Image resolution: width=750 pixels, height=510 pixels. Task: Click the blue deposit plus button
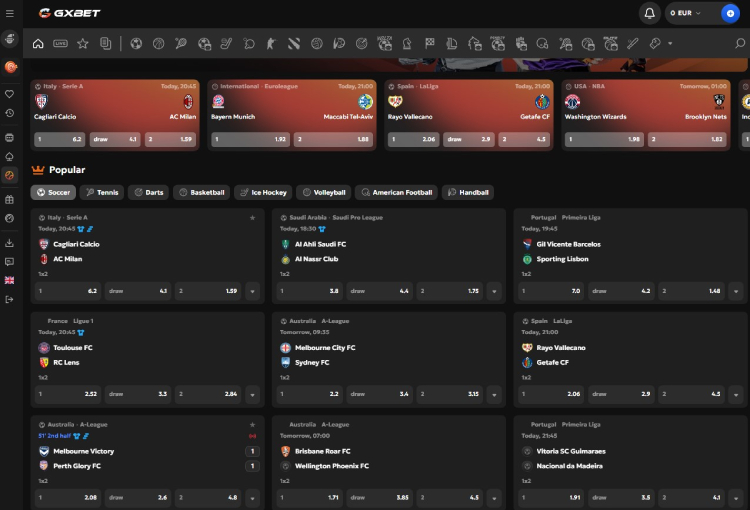tap(730, 13)
